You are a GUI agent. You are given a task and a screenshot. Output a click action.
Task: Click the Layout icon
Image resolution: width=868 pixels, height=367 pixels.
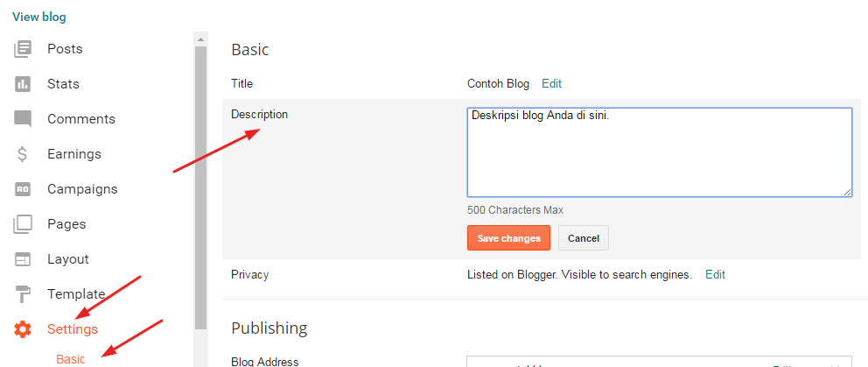(23, 259)
